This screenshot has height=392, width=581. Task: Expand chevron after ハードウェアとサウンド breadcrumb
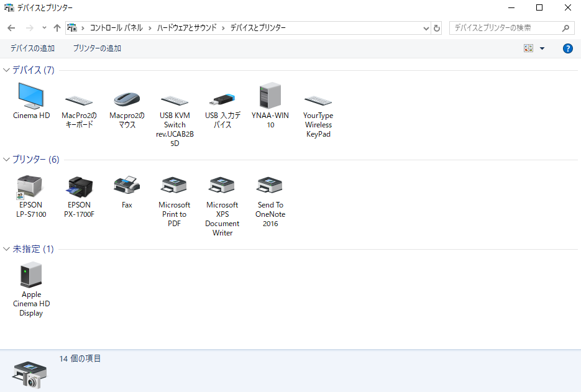[223, 28]
